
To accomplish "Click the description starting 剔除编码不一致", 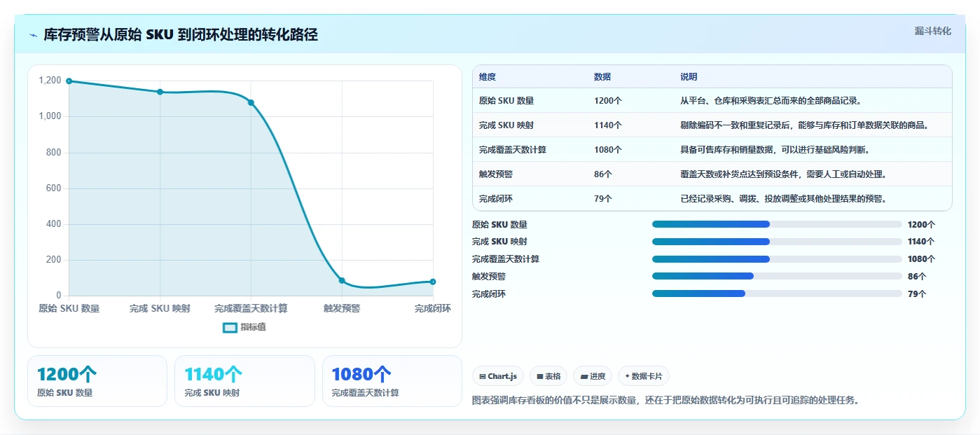I will pos(805,125).
